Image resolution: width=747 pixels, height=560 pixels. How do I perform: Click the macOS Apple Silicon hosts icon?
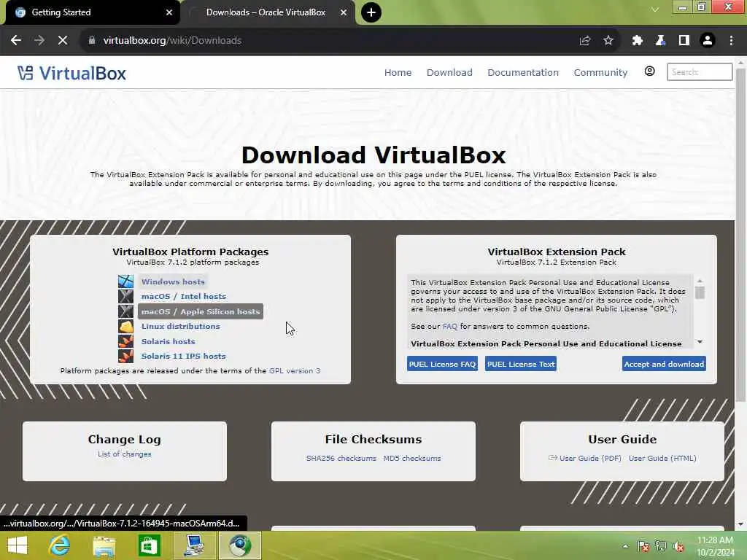(125, 311)
